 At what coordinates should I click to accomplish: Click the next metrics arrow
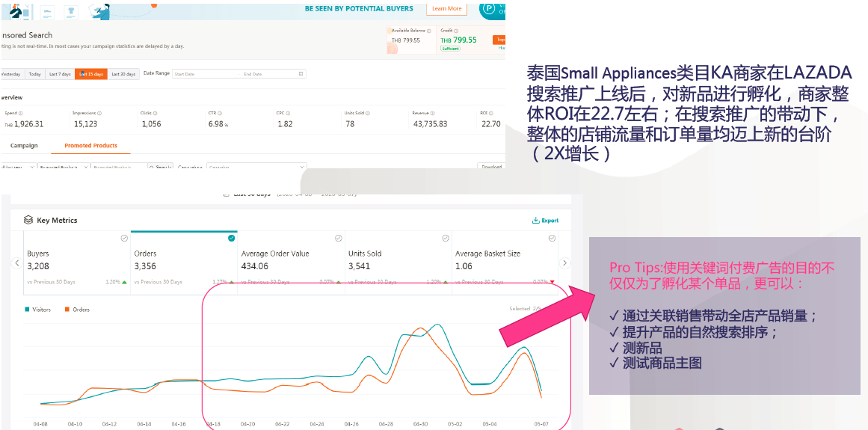pyautogui.click(x=564, y=263)
